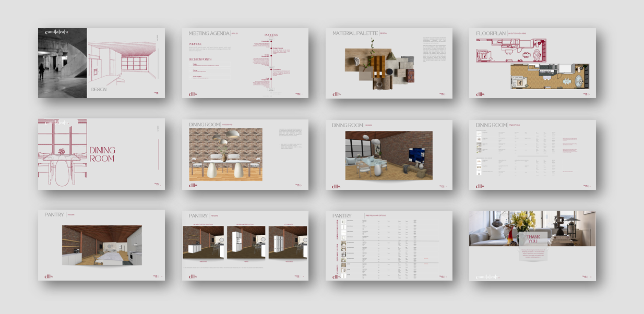Click the camilacalw logo on Thank You slide
This screenshot has width=644, height=314.
pyautogui.click(x=487, y=277)
